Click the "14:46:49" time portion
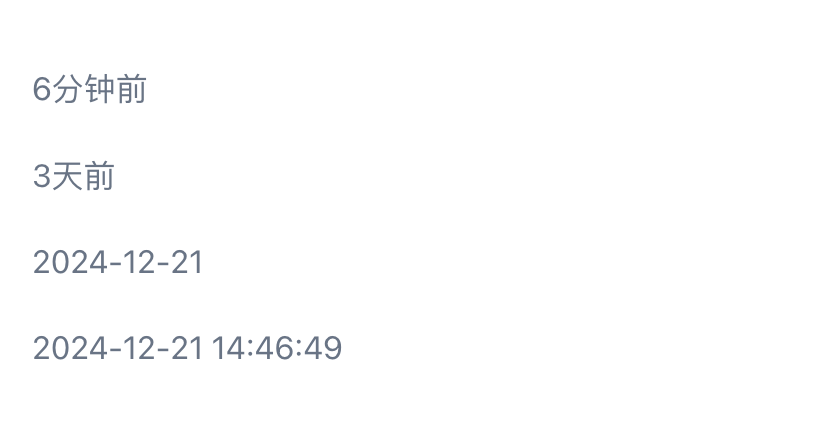 pyautogui.click(x=277, y=348)
